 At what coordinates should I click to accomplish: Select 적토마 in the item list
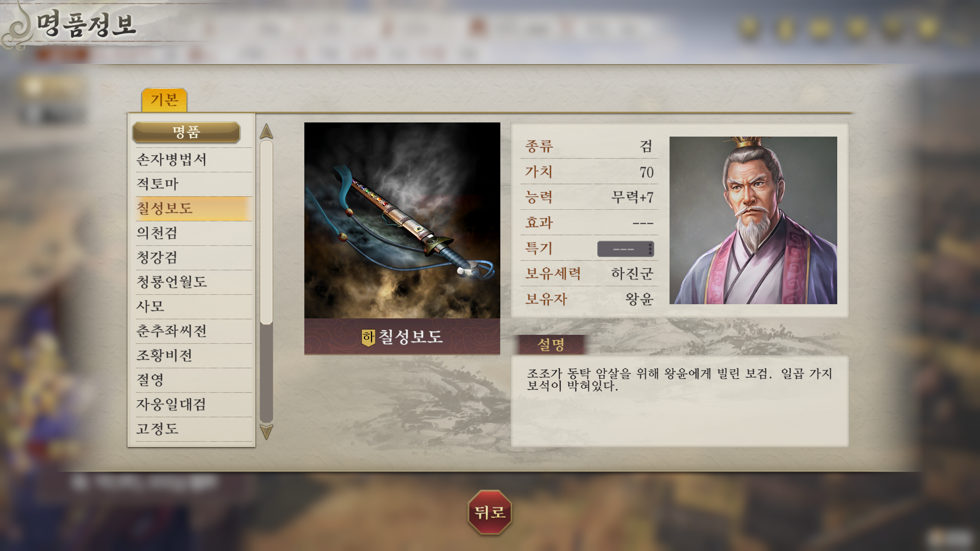(194, 184)
